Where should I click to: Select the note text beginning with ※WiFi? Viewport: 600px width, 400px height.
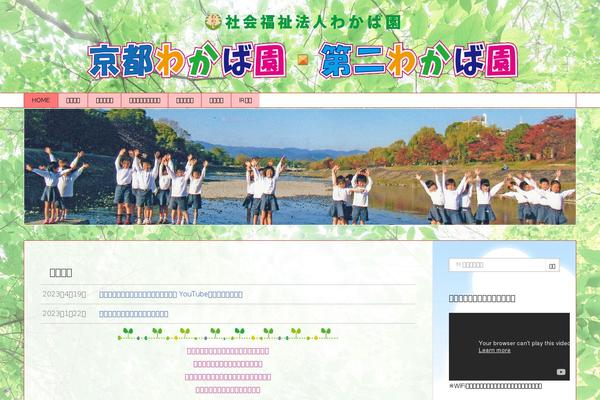495,386
